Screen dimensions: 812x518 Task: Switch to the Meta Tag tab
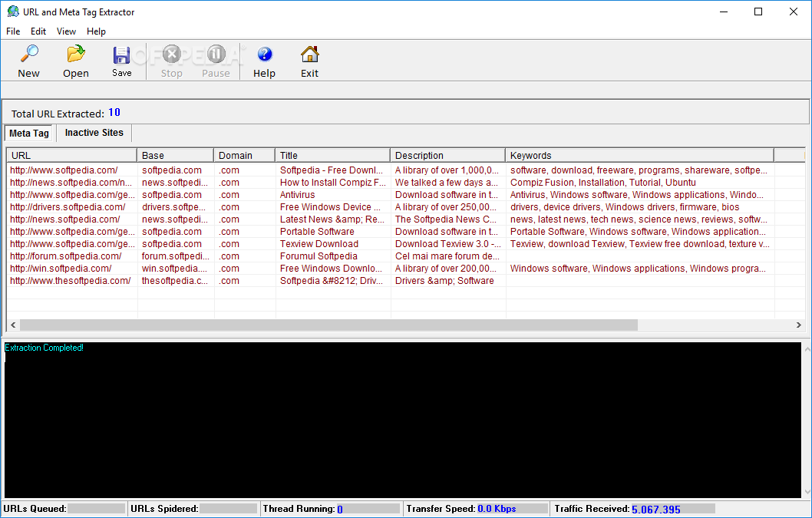29,133
